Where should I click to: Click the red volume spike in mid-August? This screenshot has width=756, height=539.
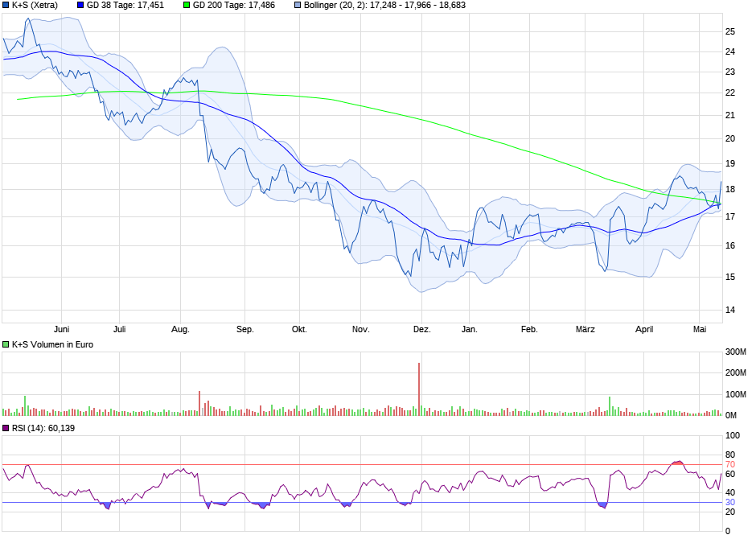[199, 404]
